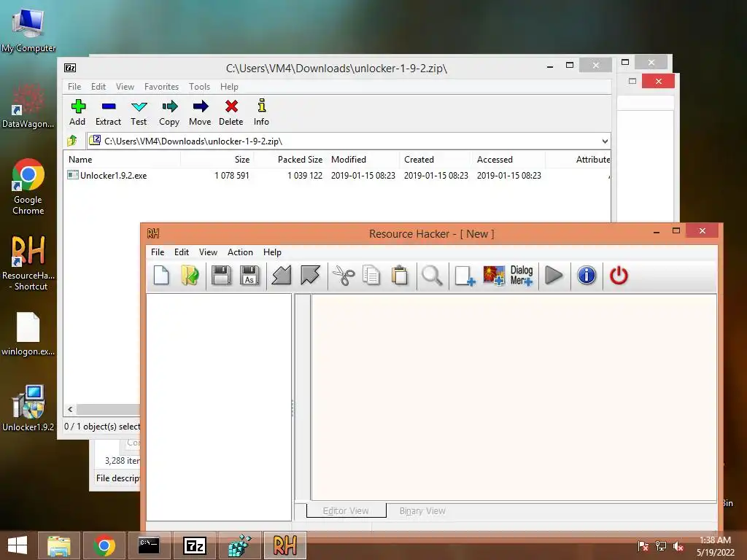The height and width of the screenshot is (560, 747).
Task: Click the green Add button in 7-Zip
Action: [77, 112]
